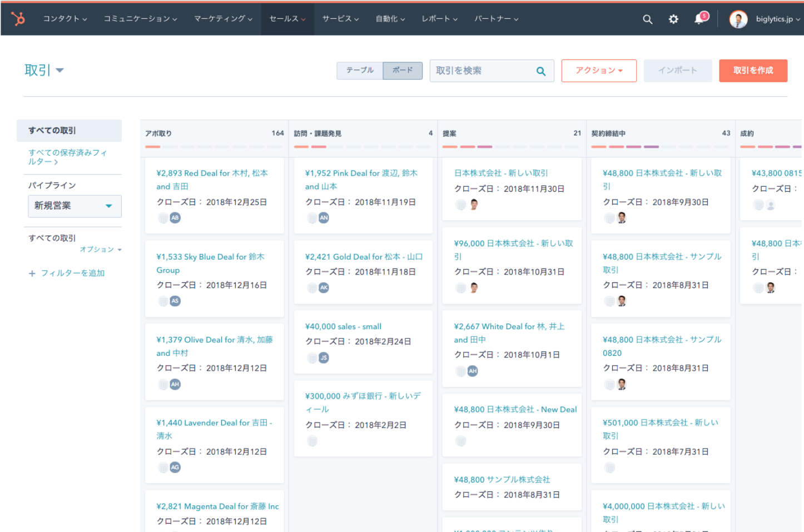Open the レポート menu

click(439, 19)
